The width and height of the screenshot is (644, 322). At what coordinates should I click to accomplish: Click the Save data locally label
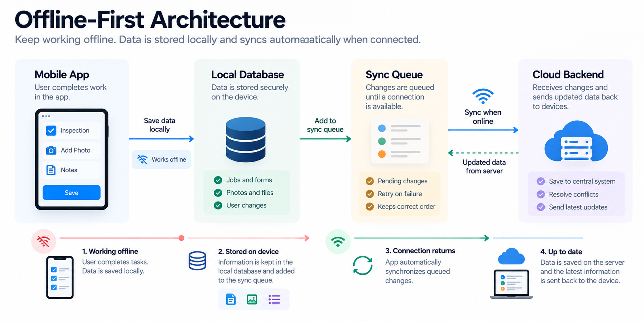tap(159, 125)
